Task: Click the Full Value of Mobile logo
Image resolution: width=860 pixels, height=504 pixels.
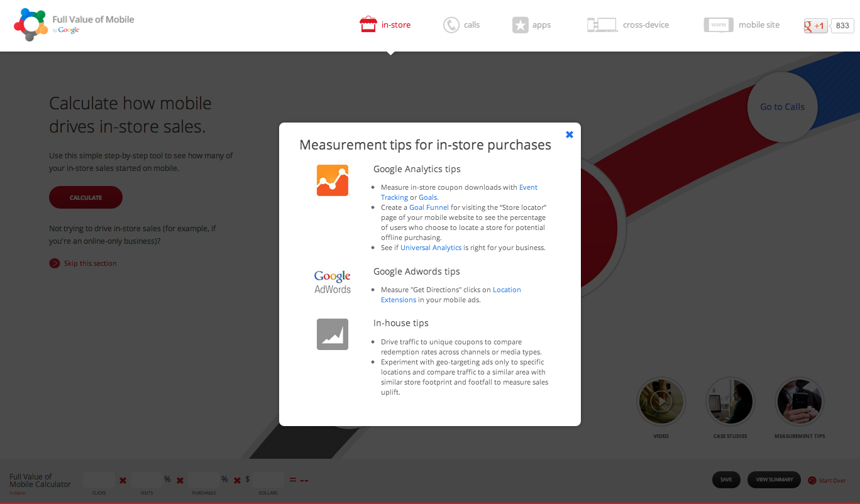Action: click(74, 25)
